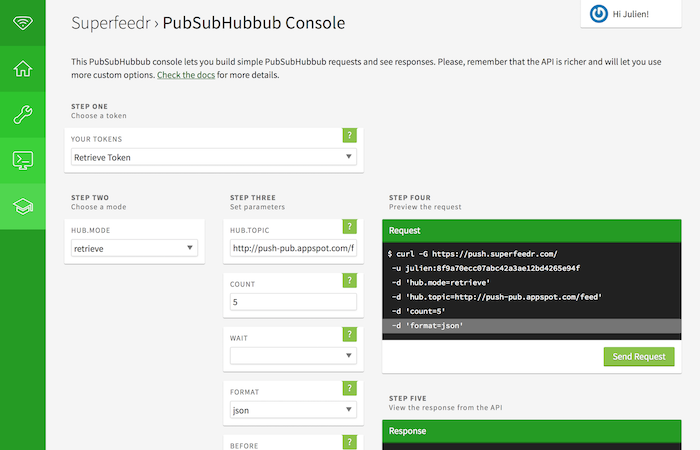Click the Count input field
700x450 pixels.
coord(293,302)
